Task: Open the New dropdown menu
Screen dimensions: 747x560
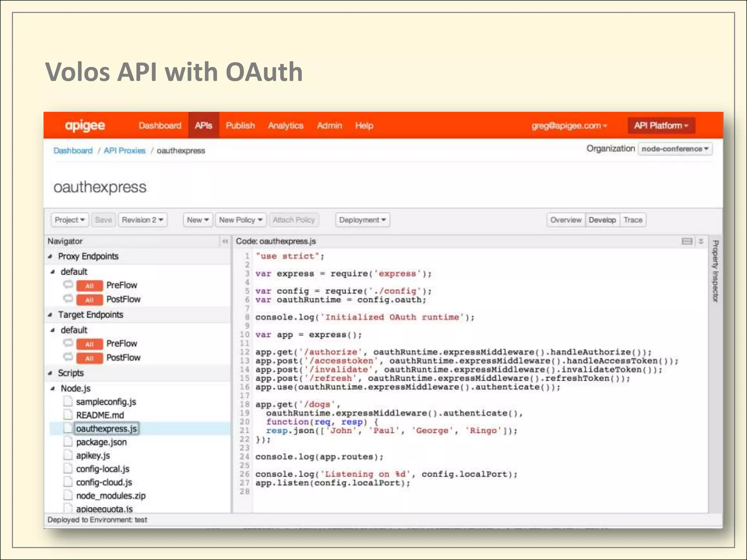Action: click(x=198, y=220)
